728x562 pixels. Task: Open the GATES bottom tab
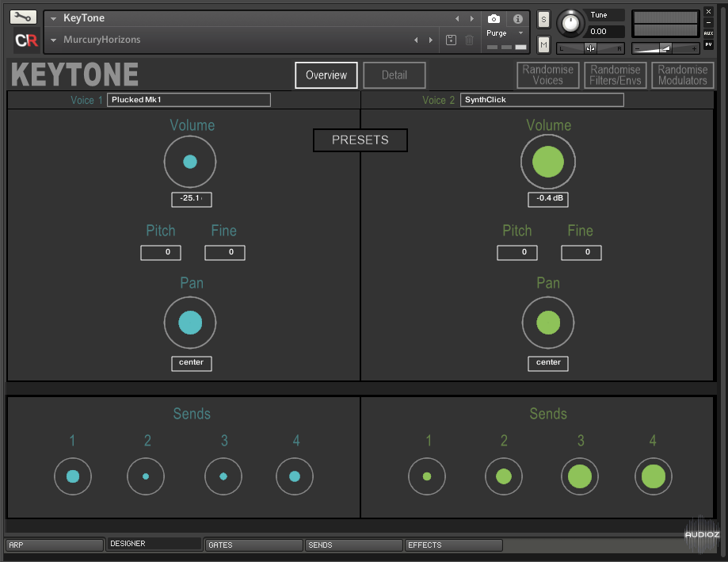click(254, 545)
